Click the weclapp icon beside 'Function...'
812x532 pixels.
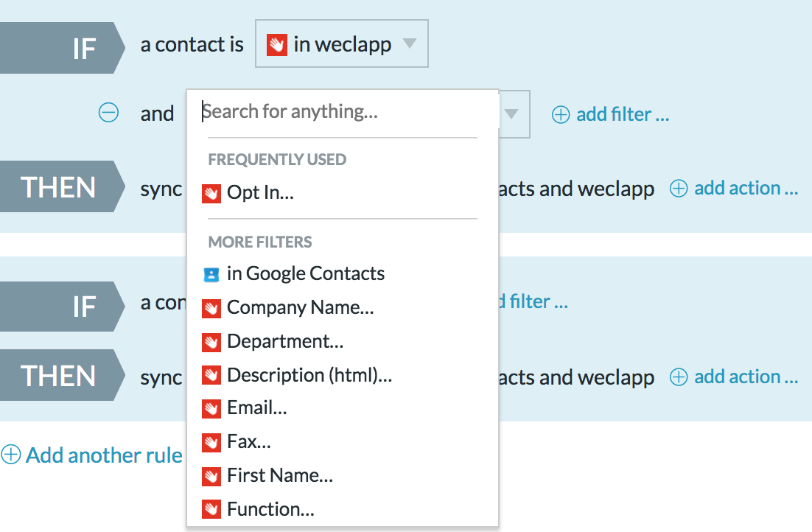211,510
